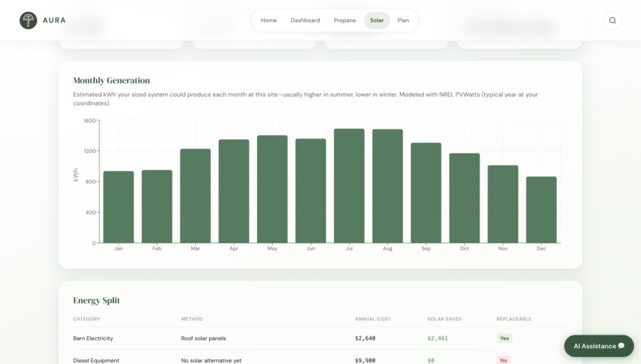Screen dimensions: 641x364
Task: Click the AURA brand name
Action: (54, 21)
